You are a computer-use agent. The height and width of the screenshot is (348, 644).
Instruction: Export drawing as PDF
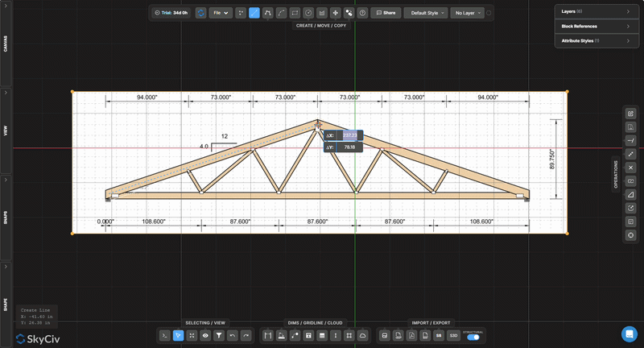click(411, 336)
